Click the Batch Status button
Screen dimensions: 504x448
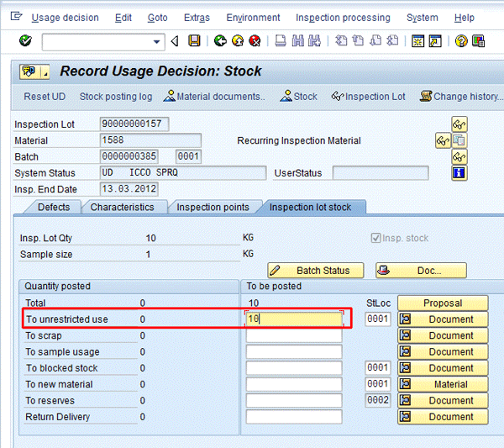click(x=315, y=271)
